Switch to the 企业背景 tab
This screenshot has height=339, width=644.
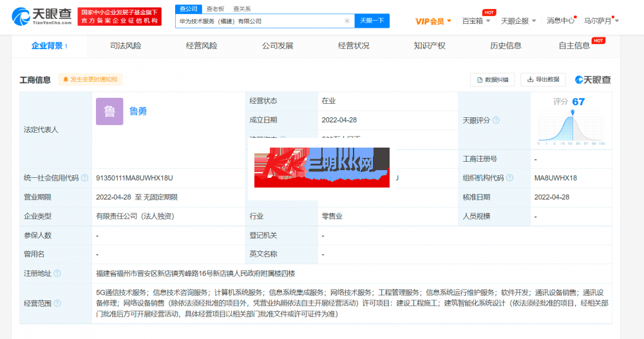tap(50, 46)
